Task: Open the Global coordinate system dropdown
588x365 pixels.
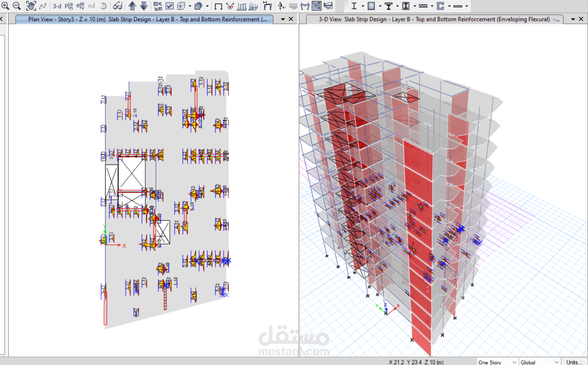Action: (x=540, y=362)
